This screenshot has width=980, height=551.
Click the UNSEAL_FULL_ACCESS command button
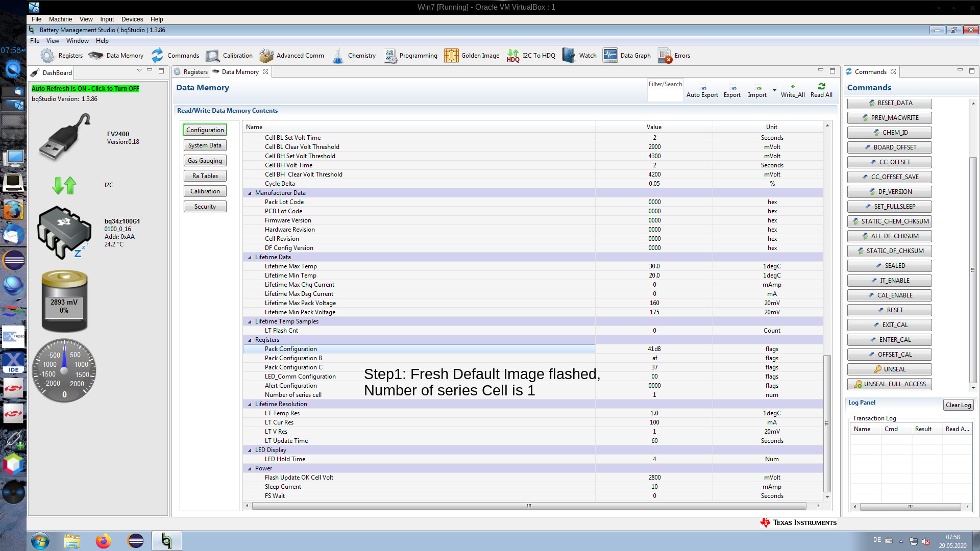889,384
